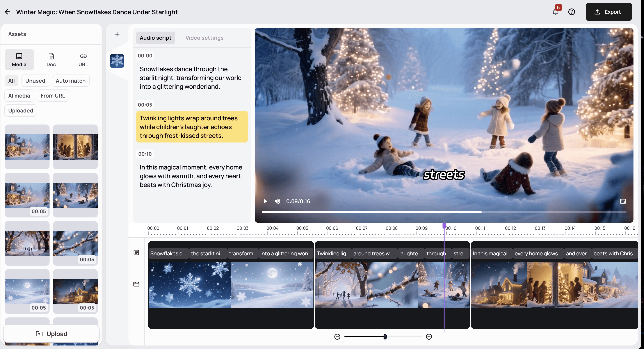Toggle fullscreen preview icon
This screenshot has height=349, width=644.
point(623,201)
